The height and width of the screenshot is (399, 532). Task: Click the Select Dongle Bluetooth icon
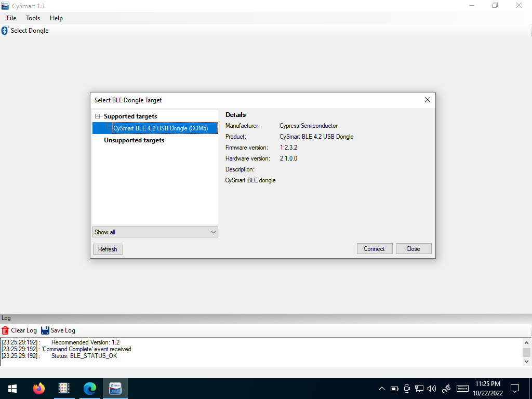click(5, 31)
